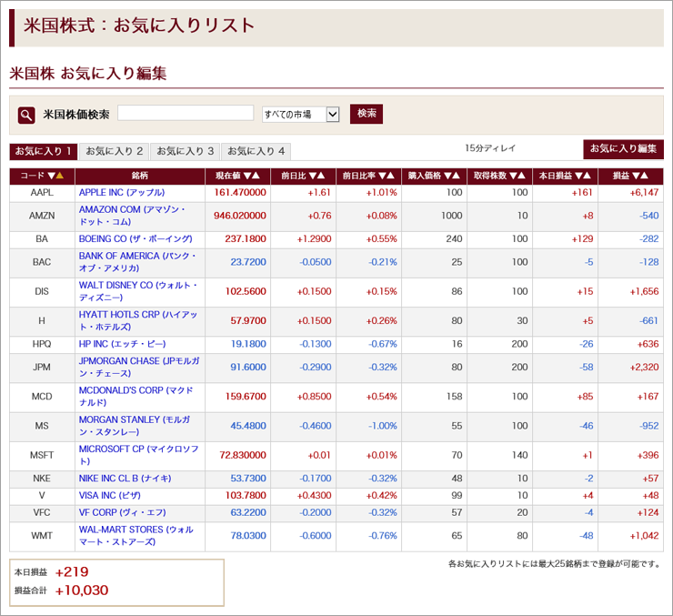Open the HYATT HOTLS CRP link
The image size is (673, 616).
click(137, 320)
